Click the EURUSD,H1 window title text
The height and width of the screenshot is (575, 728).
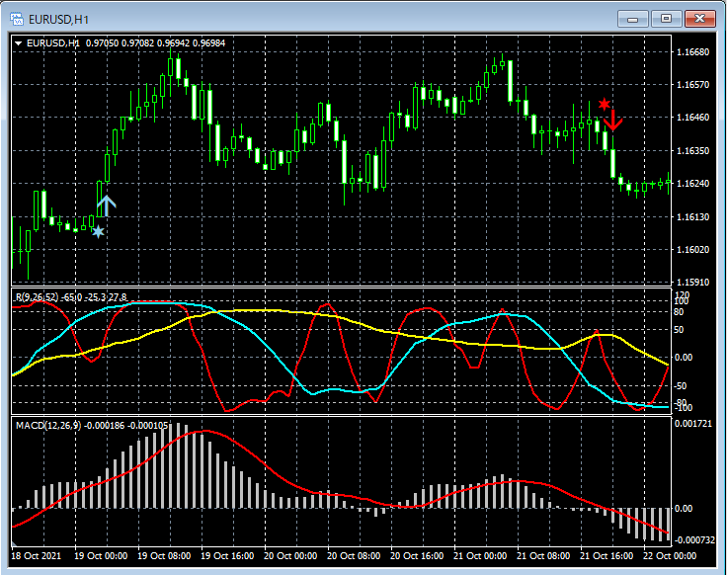click(x=58, y=18)
